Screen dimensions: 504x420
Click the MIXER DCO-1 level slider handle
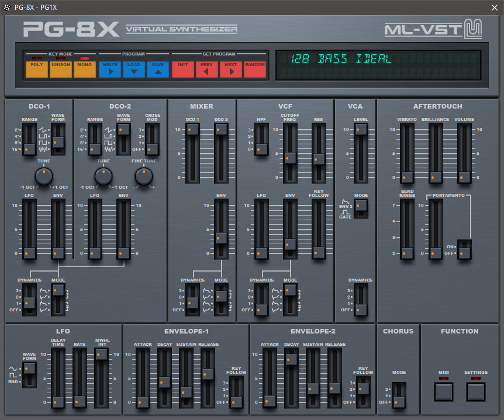tap(192, 130)
